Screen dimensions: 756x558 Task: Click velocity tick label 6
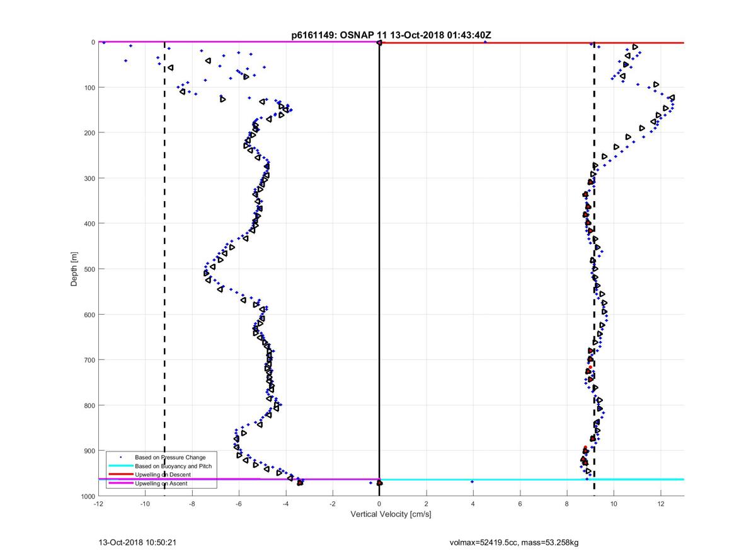[520, 503]
